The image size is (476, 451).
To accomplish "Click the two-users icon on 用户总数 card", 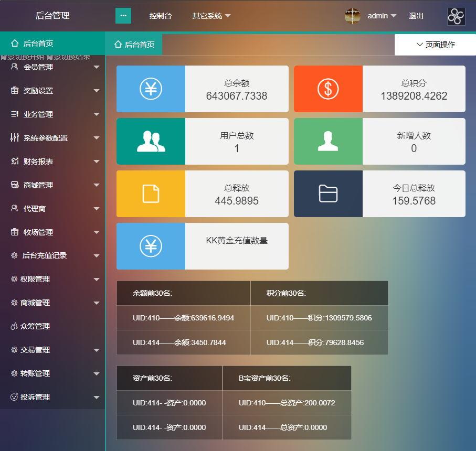I will 151,141.
